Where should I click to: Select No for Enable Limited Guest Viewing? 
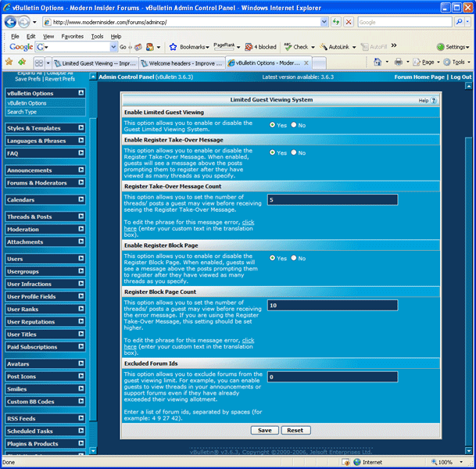294,124
